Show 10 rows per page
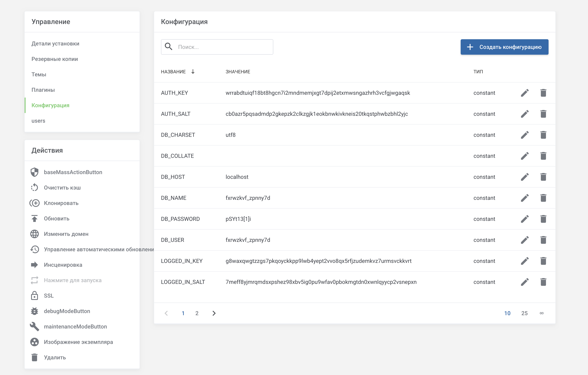 (507, 313)
